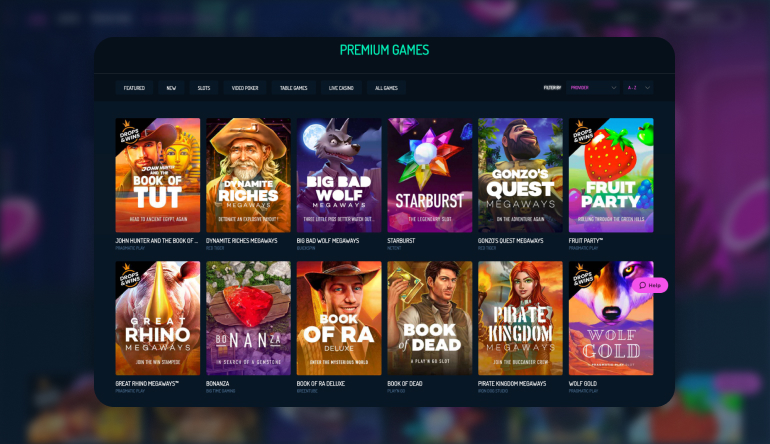Switch to the Slots tab
The image size is (770, 444).
coord(204,88)
